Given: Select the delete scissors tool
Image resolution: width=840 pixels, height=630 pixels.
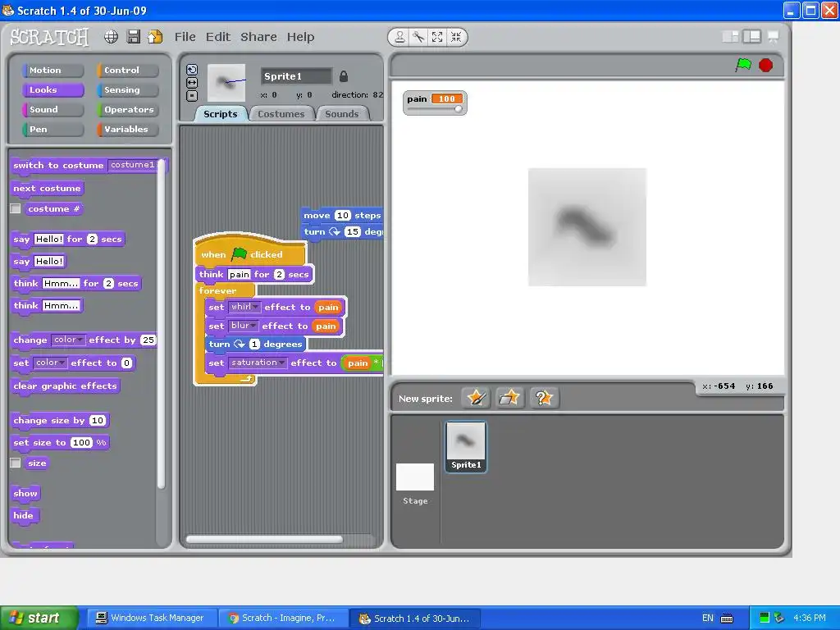Looking at the screenshot, I should [418, 37].
